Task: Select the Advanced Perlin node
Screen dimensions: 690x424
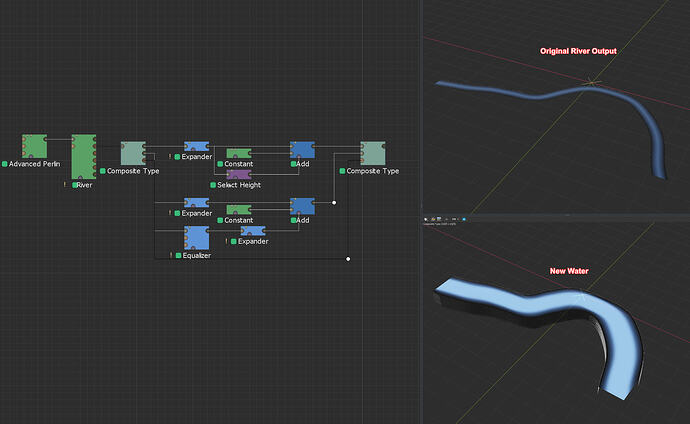Action: coord(35,145)
